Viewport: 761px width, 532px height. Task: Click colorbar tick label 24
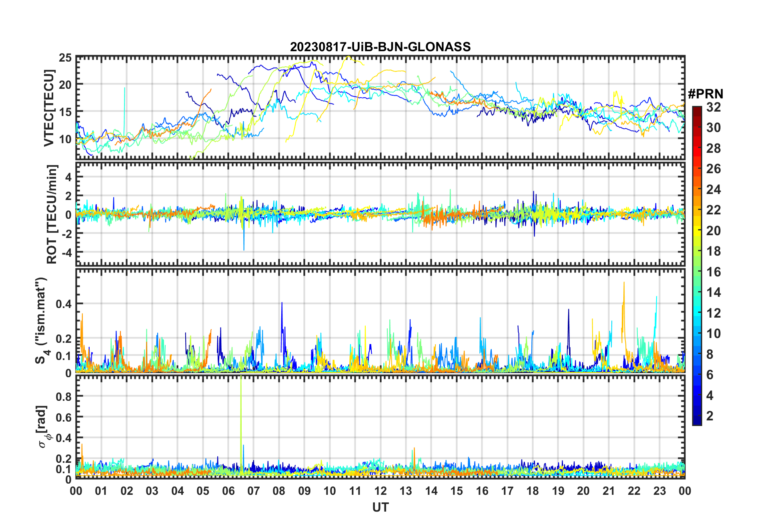pyautogui.click(x=713, y=190)
